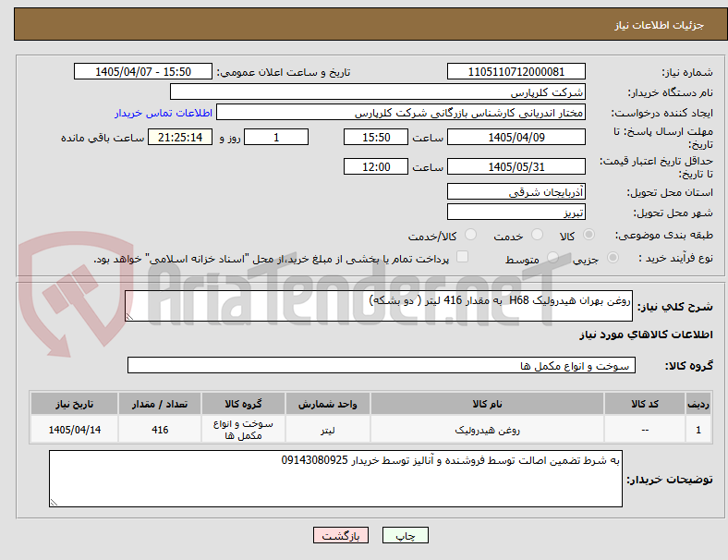Click the request creator field مختار اندریانی

(x=401, y=113)
